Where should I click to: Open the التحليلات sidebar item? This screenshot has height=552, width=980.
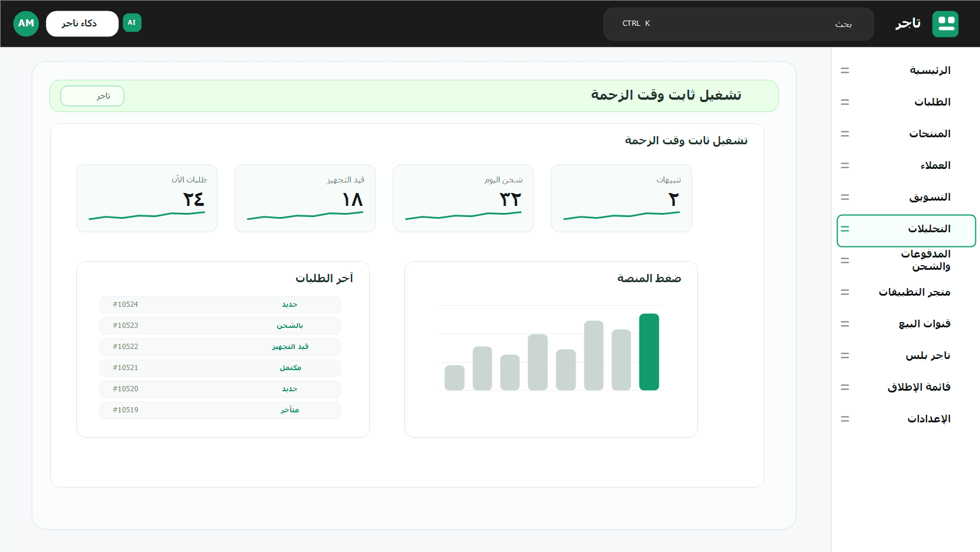click(906, 231)
